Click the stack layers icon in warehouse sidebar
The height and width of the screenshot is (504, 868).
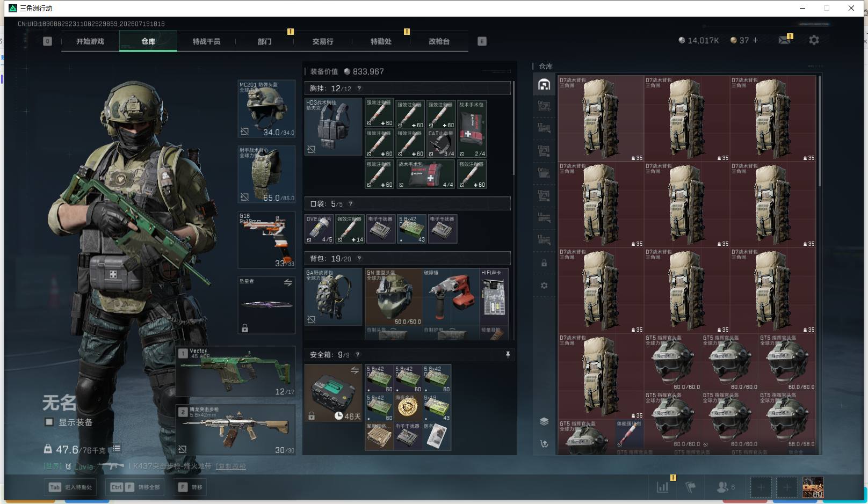544,421
